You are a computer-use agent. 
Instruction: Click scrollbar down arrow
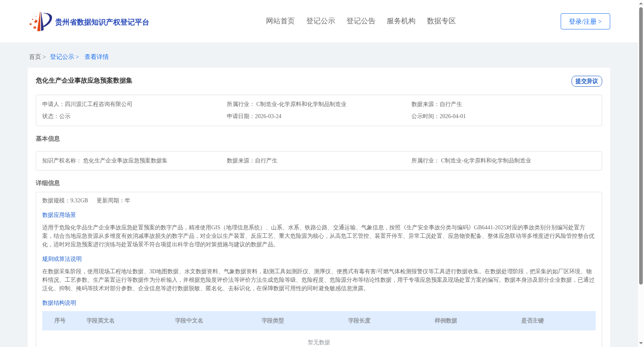[x=641, y=344]
